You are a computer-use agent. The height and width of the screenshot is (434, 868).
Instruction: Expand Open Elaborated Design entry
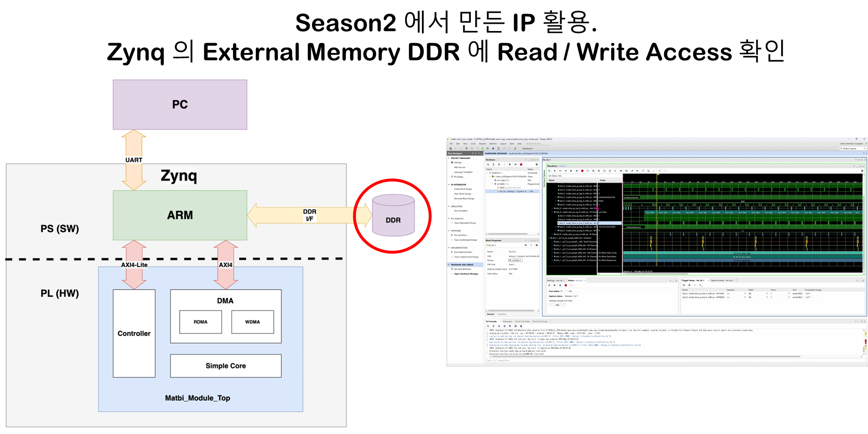pos(452,223)
